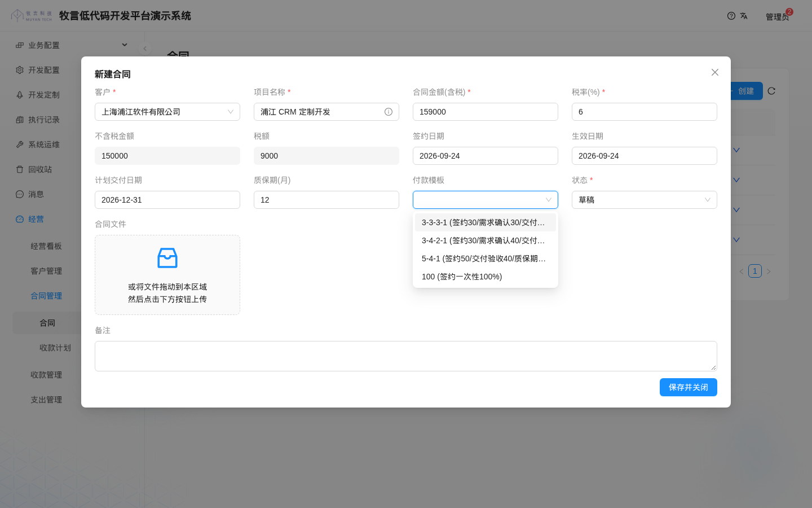812x508 pixels.
Task: Open 支出管理 in the sidebar
Action: (x=46, y=400)
